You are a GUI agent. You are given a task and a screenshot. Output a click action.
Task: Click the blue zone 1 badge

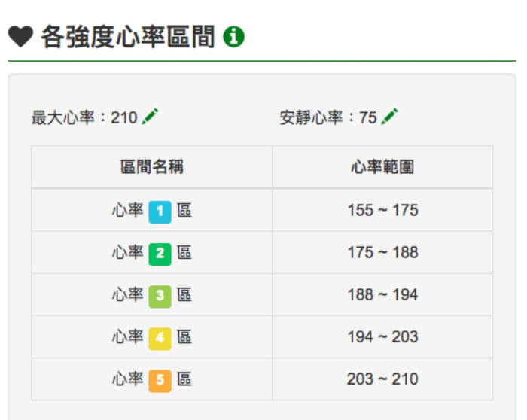[160, 211]
